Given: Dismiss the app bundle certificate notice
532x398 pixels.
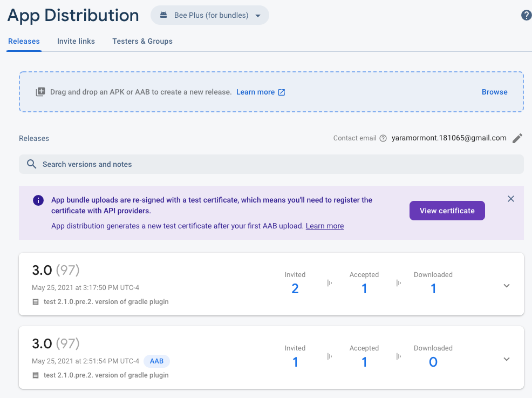Looking at the screenshot, I should (x=510, y=199).
